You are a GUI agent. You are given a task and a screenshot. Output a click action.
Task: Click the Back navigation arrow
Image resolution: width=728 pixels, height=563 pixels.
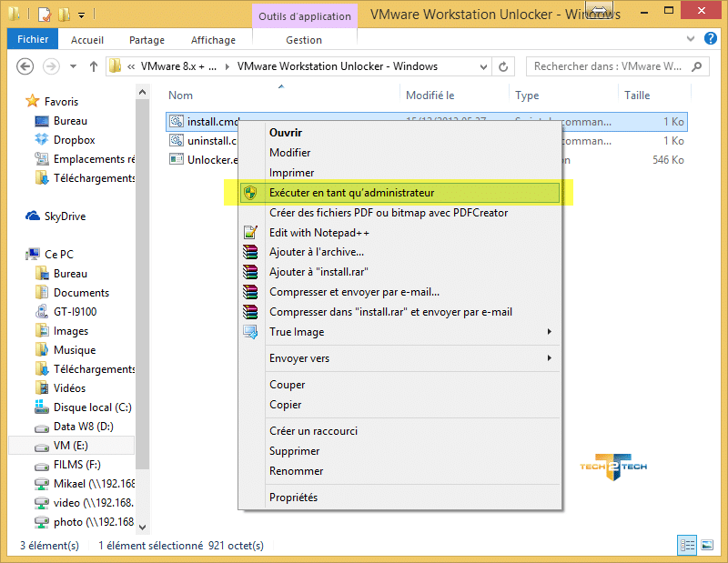click(x=25, y=66)
